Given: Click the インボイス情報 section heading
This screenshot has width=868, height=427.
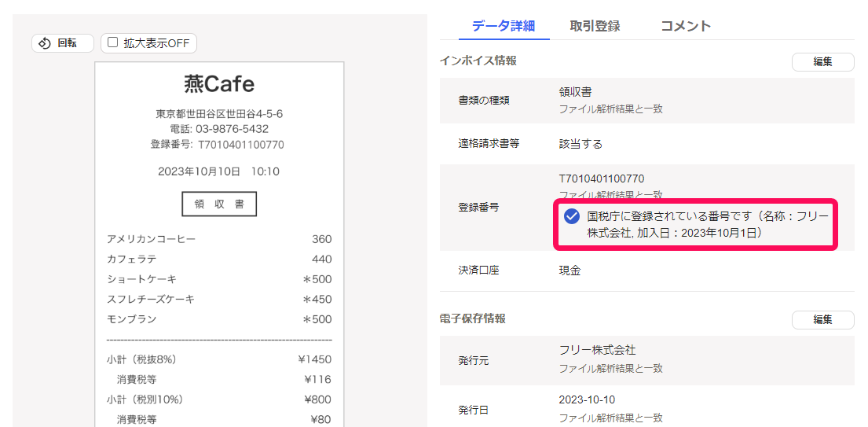Looking at the screenshot, I should pyautogui.click(x=478, y=61).
